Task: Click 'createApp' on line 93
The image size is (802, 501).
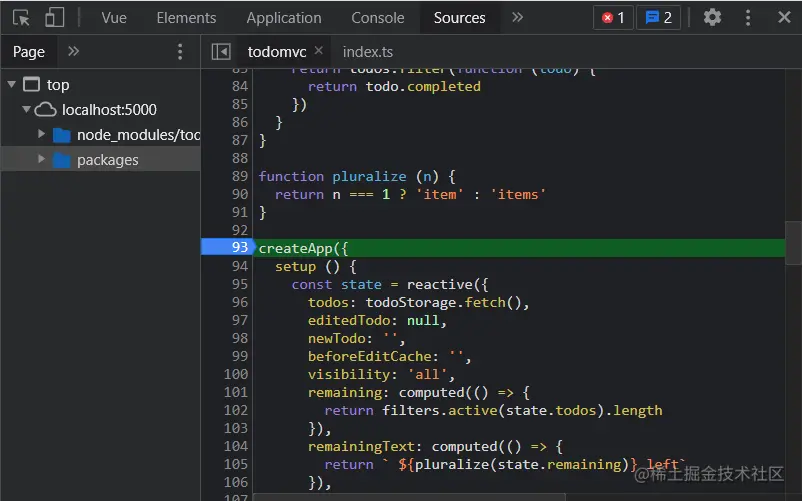Action: pyautogui.click(x=295, y=248)
